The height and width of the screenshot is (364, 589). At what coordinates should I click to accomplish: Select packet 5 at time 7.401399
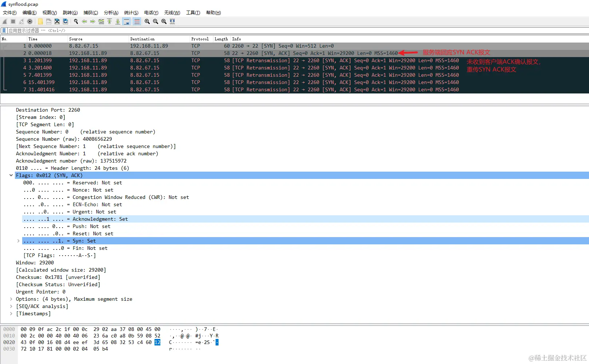click(x=294, y=75)
